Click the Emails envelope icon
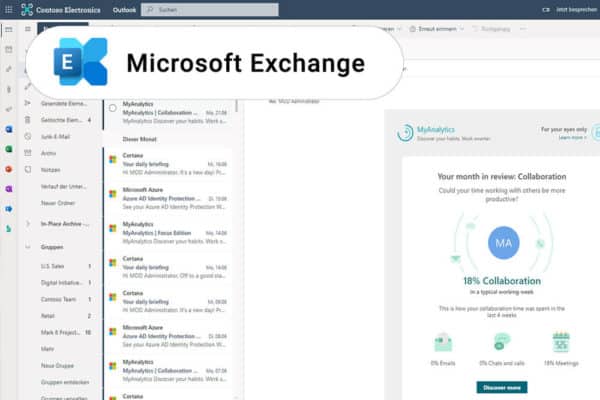This screenshot has width=600, height=400. point(443,342)
